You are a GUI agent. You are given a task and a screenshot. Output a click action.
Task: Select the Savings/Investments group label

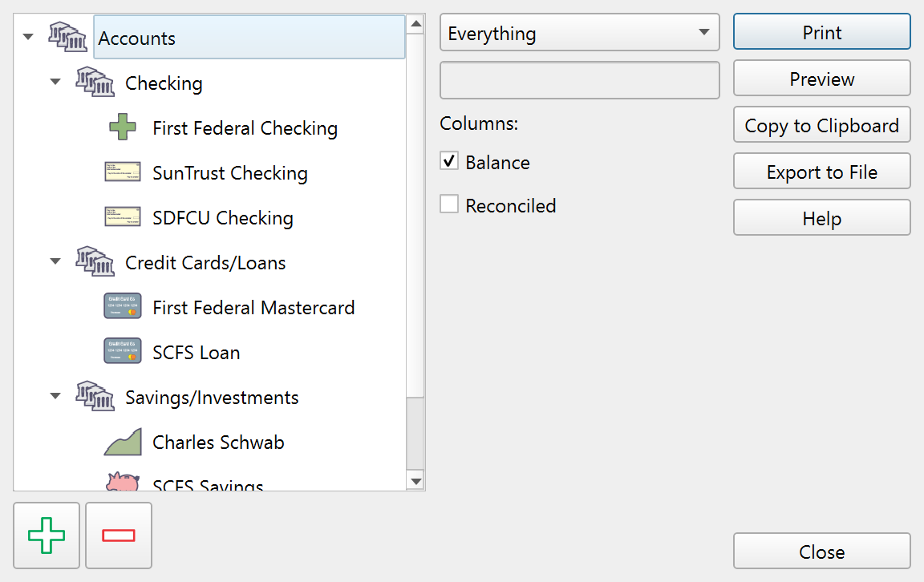coord(212,397)
